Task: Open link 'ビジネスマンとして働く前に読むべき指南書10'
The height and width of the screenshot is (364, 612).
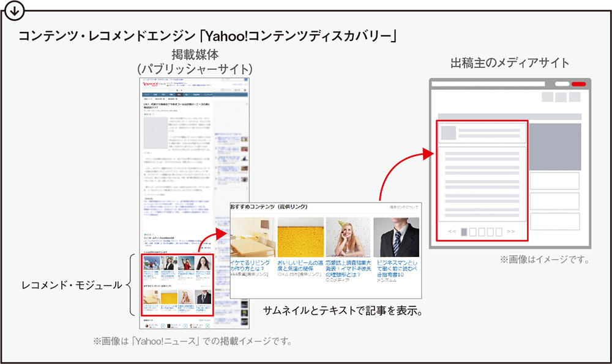Action: (397, 269)
